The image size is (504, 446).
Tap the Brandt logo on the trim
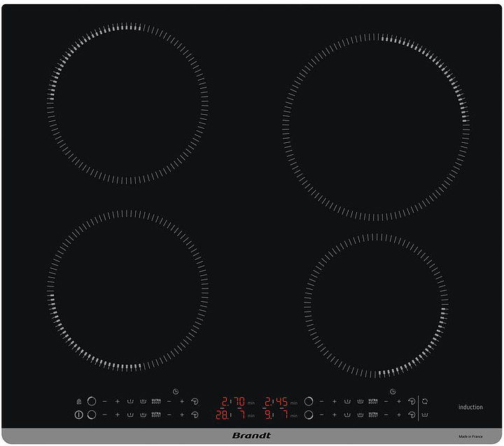[x=251, y=436]
